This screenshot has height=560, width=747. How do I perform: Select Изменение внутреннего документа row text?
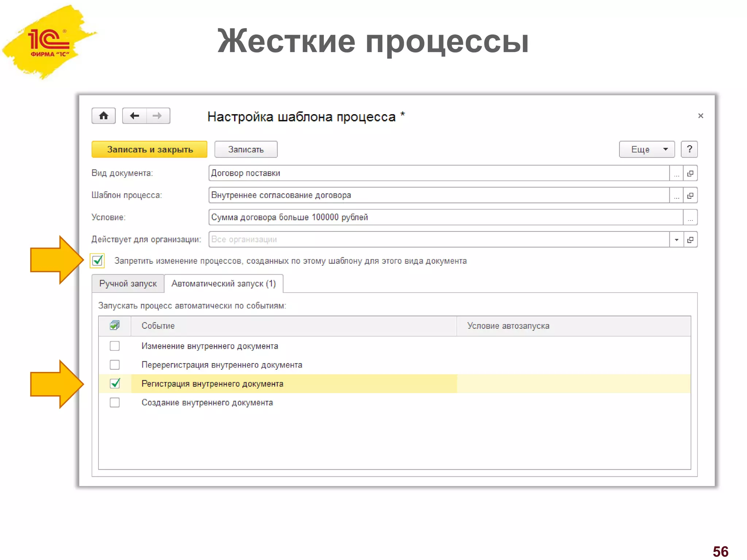210,346
